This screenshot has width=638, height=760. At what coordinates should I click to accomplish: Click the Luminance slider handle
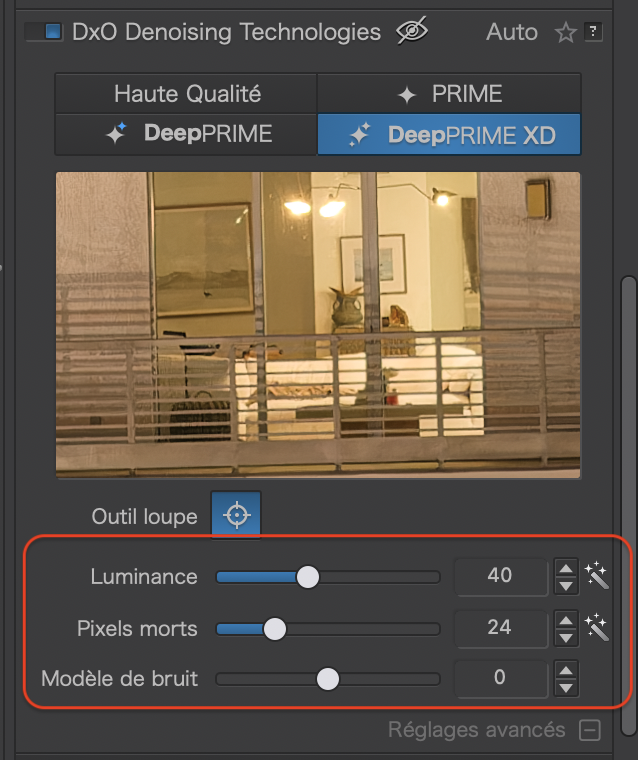[307, 577]
